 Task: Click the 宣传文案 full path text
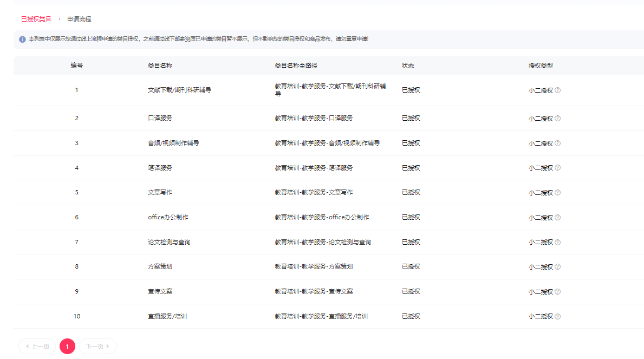(314, 291)
